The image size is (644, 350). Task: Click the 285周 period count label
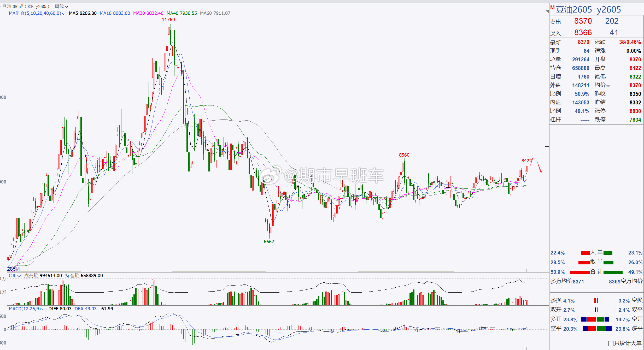point(14,269)
